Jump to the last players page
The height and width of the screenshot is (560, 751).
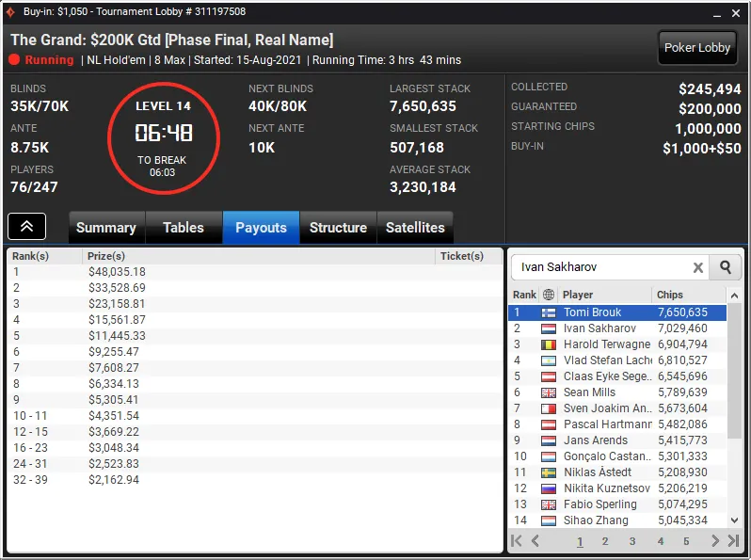tap(733, 541)
